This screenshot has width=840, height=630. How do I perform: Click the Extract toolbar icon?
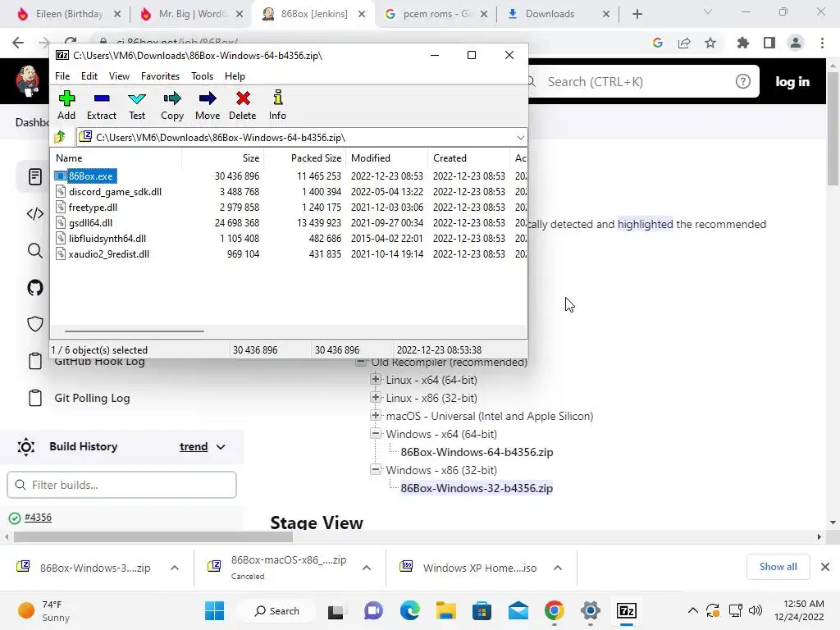click(x=101, y=105)
